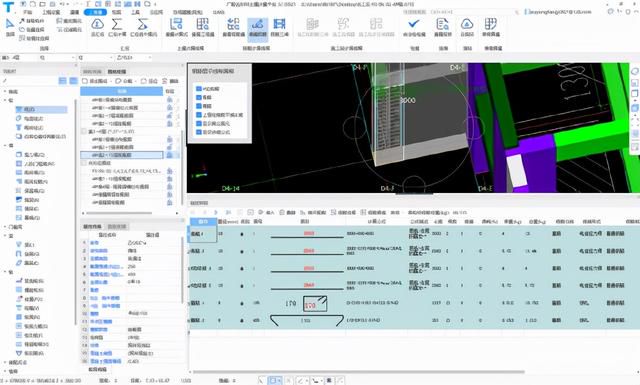The image size is (640, 385).
Task: Click the 查看计算式 icon in ribbon
Action: pos(176,28)
